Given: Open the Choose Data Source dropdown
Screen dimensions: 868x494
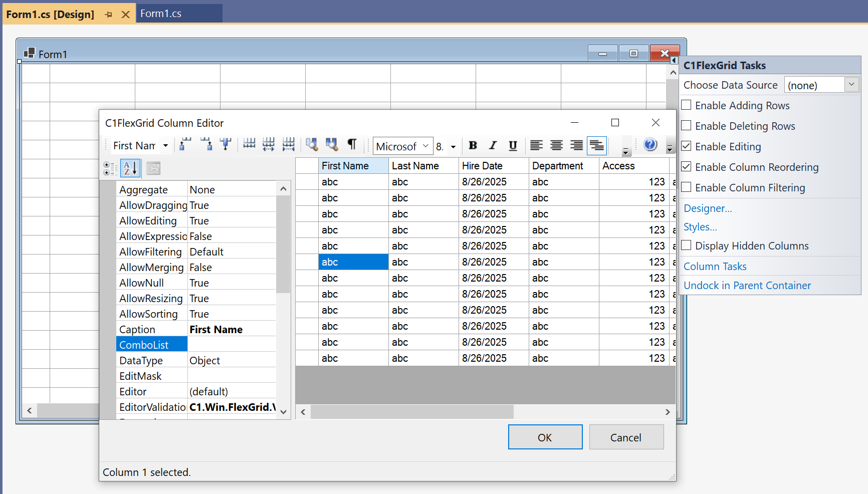Looking at the screenshot, I should pyautogui.click(x=851, y=84).
